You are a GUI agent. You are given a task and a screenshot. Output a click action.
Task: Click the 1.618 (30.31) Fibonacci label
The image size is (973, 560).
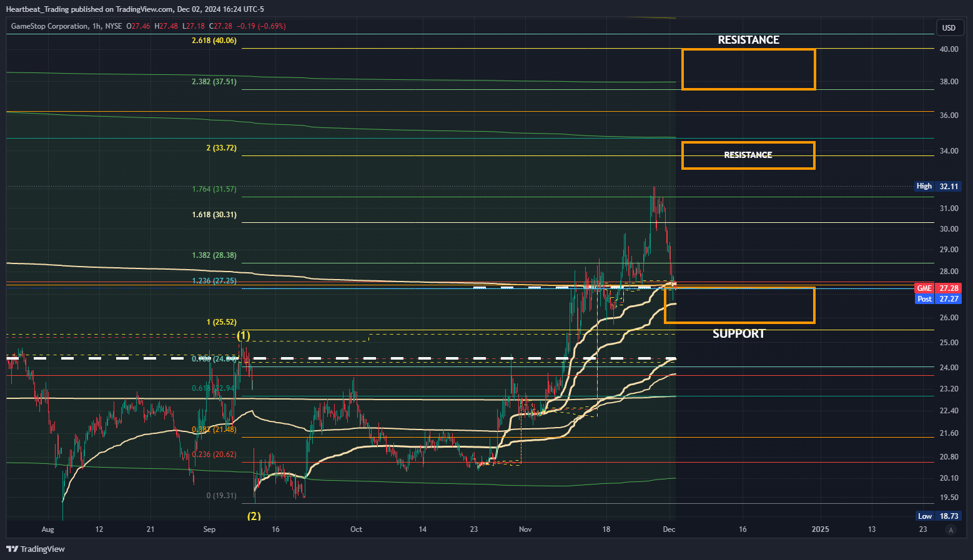tap(214, 215)
